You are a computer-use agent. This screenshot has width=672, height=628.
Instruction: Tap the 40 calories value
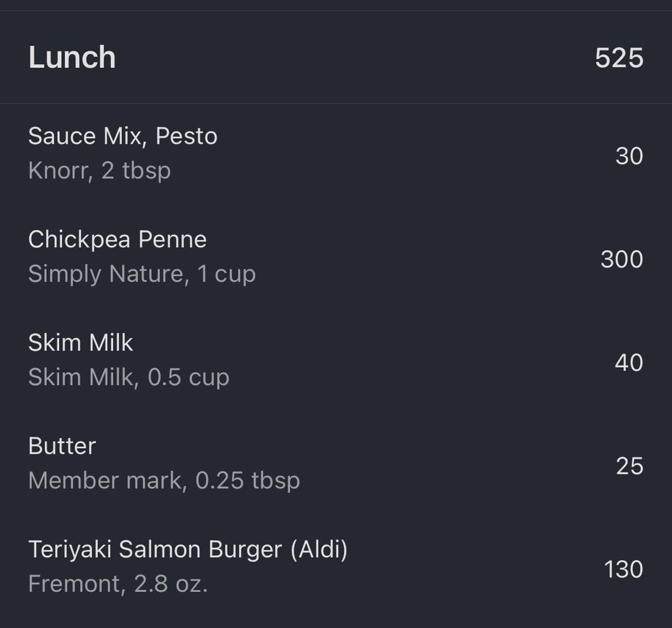pos(628,363)
